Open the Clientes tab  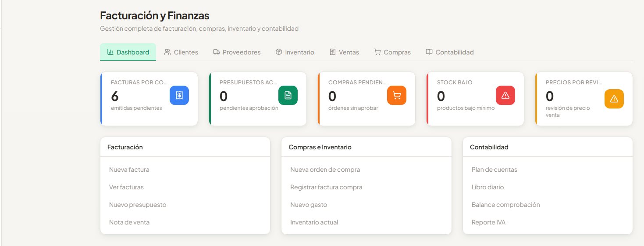tap(181, 52)
